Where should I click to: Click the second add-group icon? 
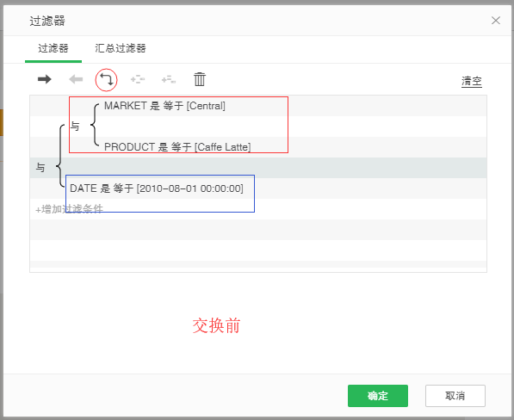169,79
